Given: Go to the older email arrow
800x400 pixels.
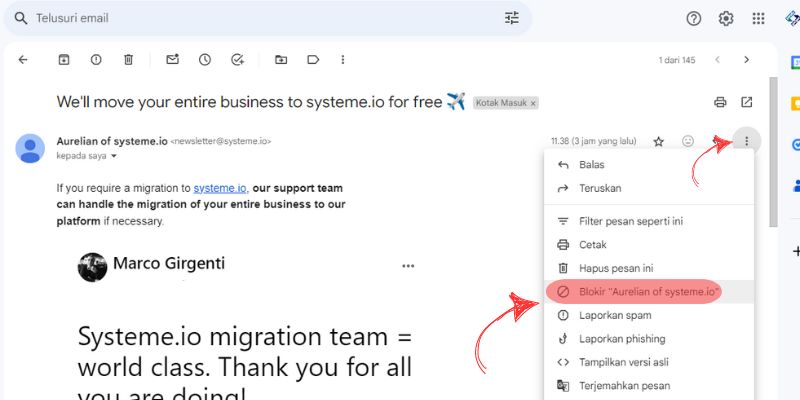Looking at the screenshot, I should click(746, 60).
